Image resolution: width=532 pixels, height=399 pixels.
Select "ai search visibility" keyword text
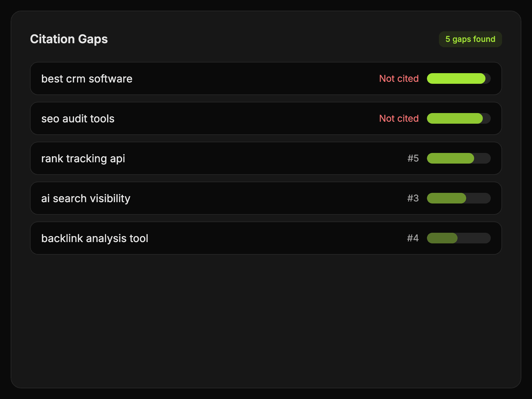point(86,199)
